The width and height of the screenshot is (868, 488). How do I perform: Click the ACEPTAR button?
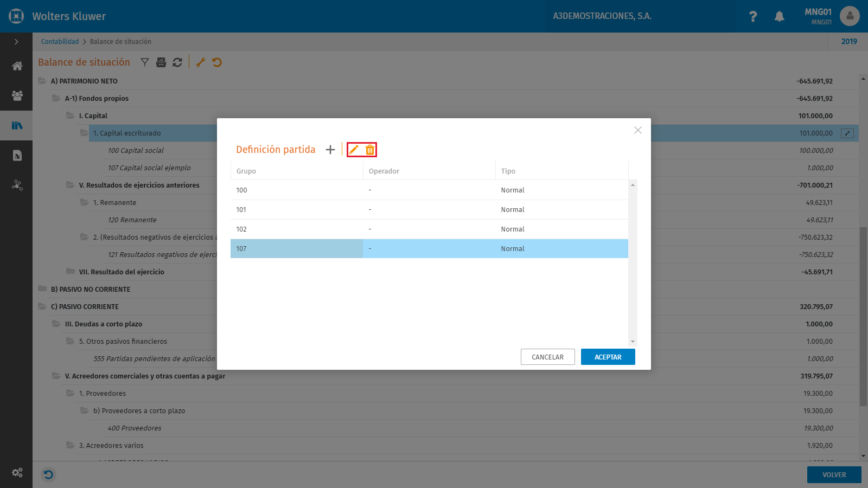click(x=608, y=357)
